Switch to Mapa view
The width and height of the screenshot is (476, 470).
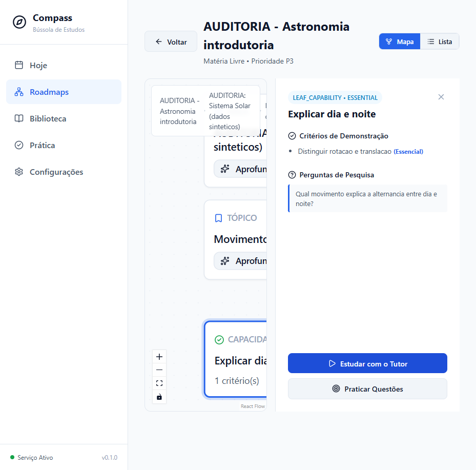pyautogui.click(x=400, y=42)
